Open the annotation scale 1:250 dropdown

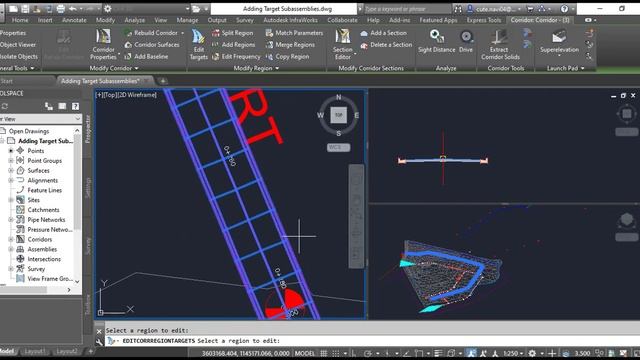513,353
